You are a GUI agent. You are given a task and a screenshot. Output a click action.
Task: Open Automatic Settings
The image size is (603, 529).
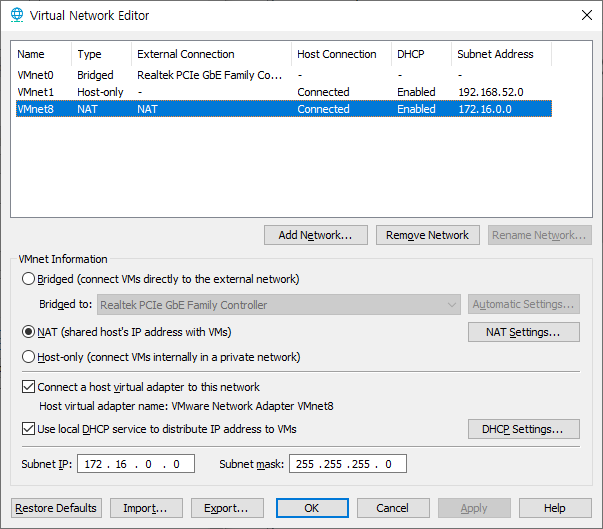[524, 304]
